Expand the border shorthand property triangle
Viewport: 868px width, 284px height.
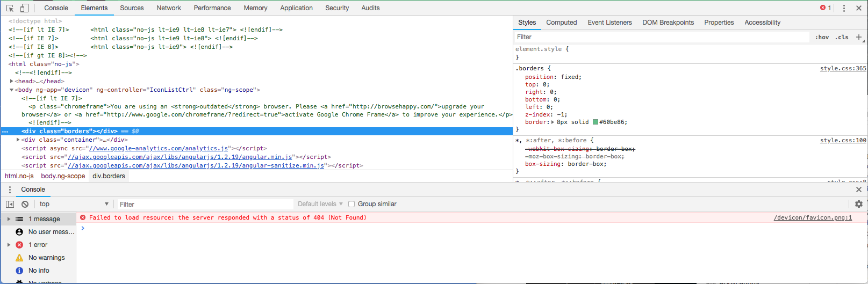point(553,122)
